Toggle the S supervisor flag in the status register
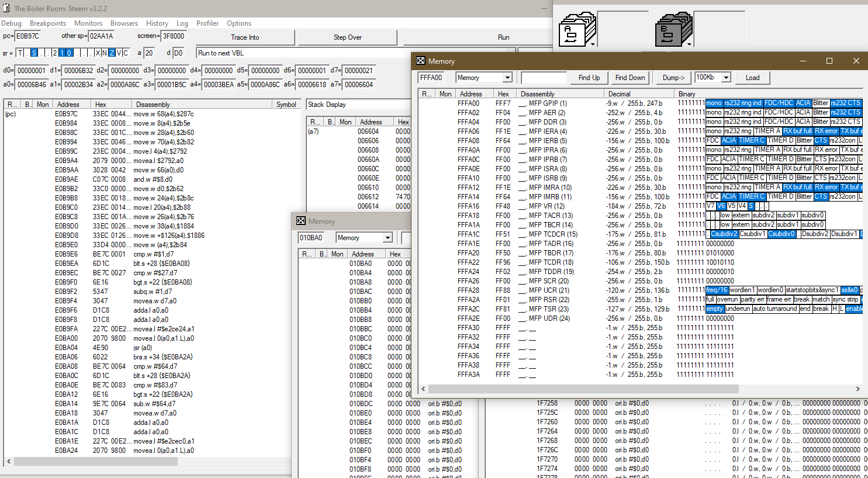 (x=34, y=53)
